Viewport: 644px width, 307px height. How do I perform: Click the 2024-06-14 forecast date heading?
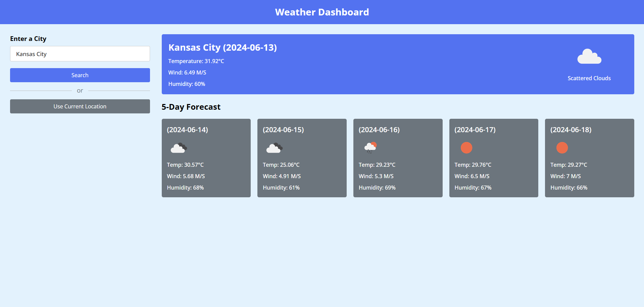click(x=187, y=130)
